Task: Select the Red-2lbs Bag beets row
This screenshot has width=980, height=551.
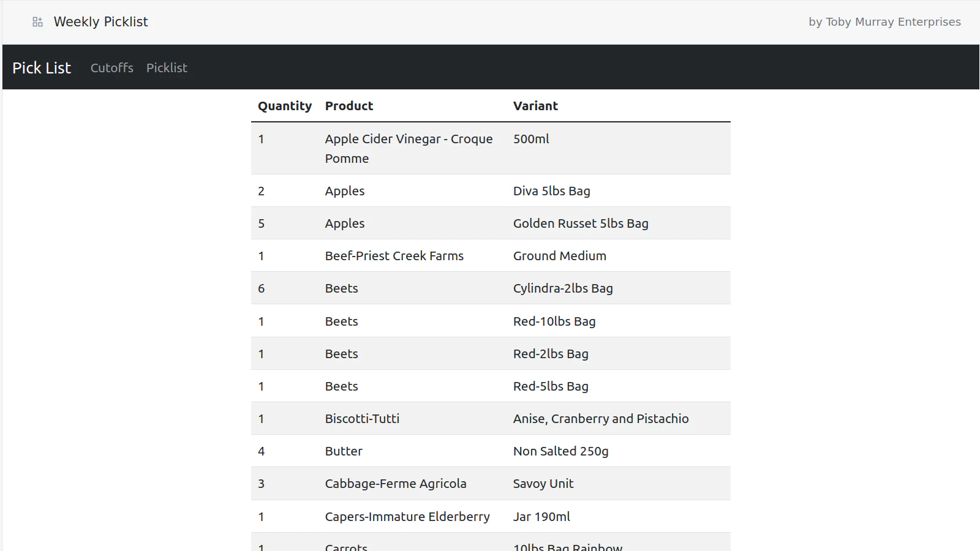Action: [x=490, y=353]
